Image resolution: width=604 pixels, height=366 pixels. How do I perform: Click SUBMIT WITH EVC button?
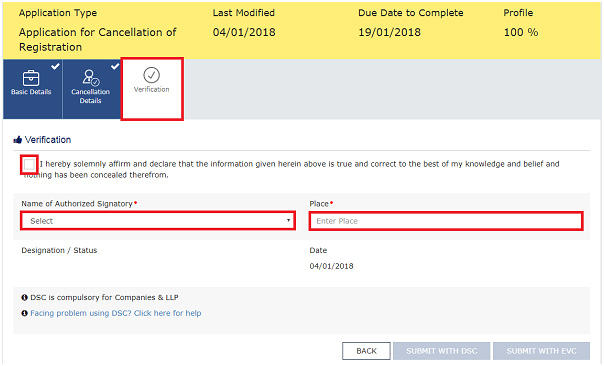point(541,351)
